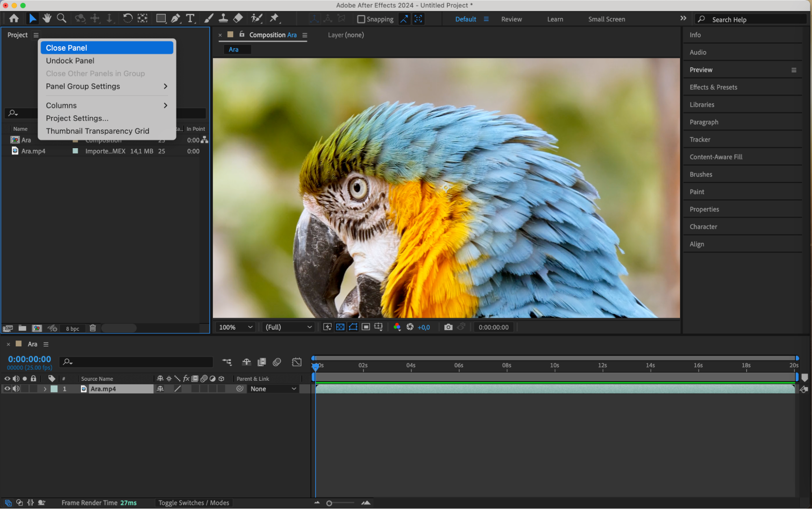
Task: Select the Puppet Pin tool
Action: (x=275, y=18)
